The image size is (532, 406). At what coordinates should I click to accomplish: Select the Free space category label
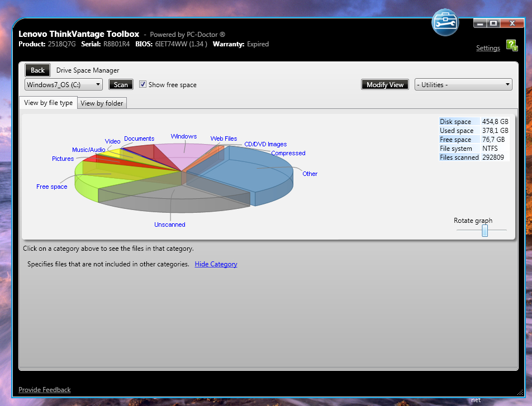point(51,187)
